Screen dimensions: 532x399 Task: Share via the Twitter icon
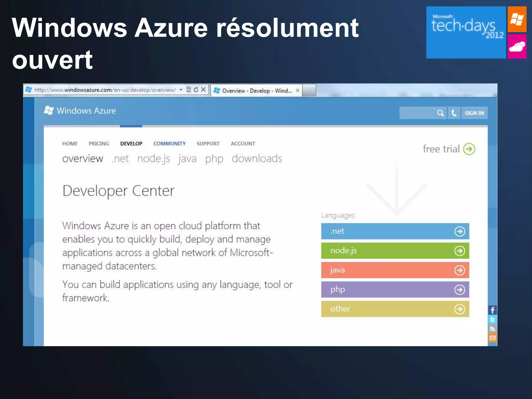(493, 320)
